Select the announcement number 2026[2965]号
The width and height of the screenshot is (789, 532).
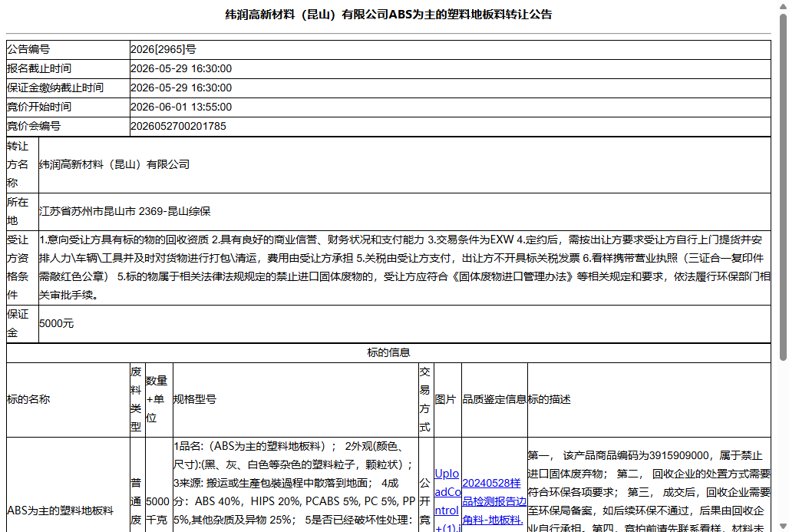pos(163,49)
